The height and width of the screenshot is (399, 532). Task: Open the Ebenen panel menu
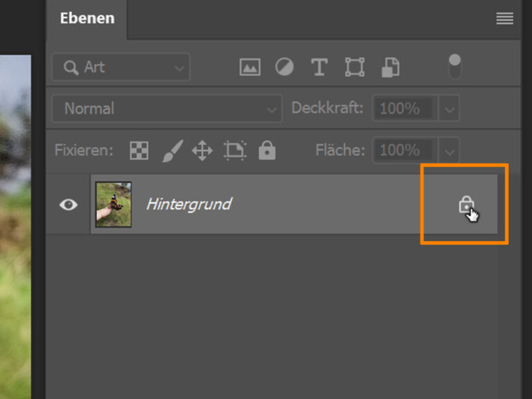click(x=504, y=18)
